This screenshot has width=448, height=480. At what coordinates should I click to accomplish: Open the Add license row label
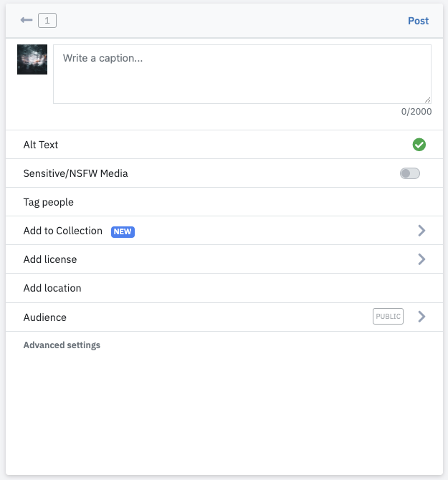point(50,259)
